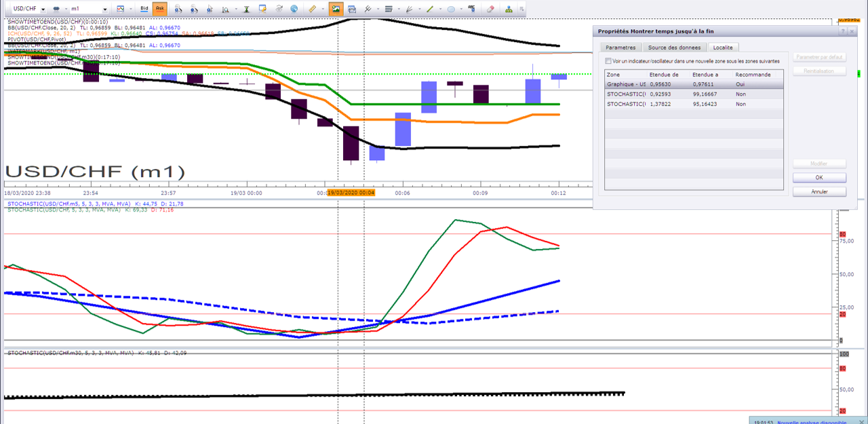Toggle the Bid price button
This screenshot has width=868, height=424.
point(144,9)
